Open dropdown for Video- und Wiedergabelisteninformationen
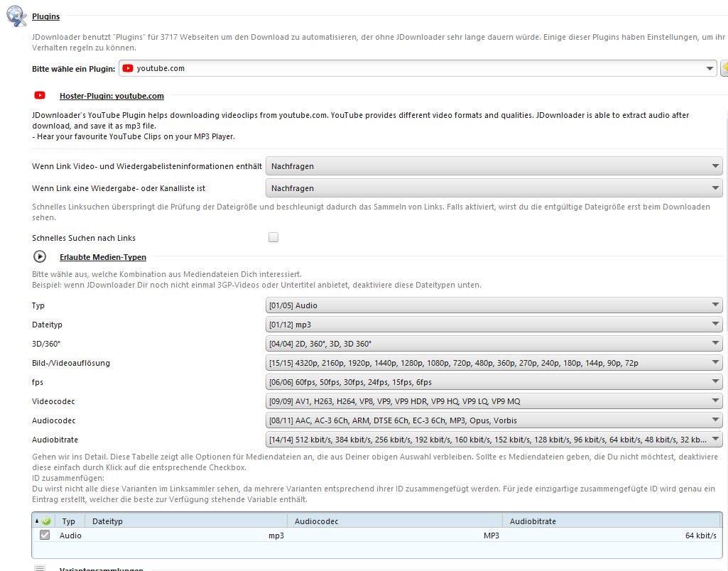Screen dimensions: 728x571 pyautogui.click(x=494, y=166)
